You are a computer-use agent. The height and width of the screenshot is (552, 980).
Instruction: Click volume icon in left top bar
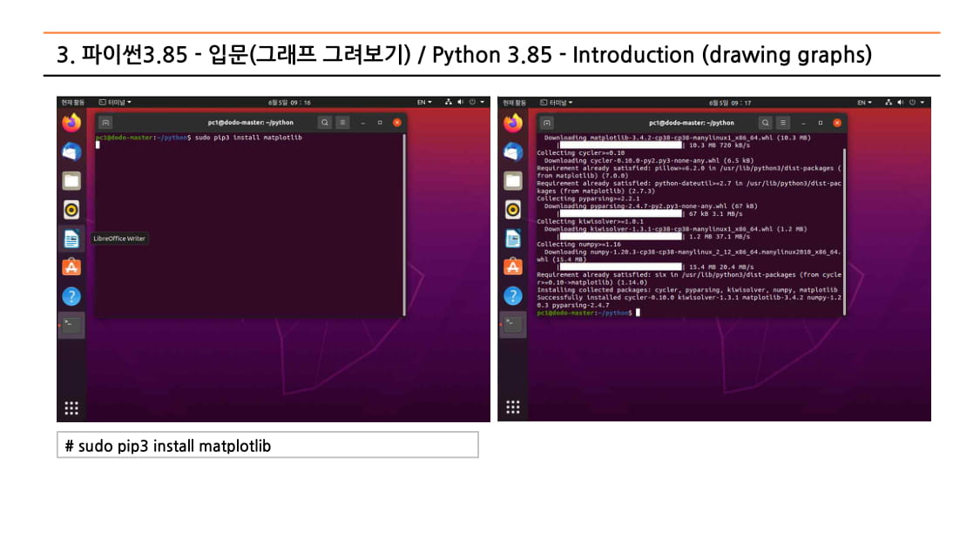pos(461,103)
